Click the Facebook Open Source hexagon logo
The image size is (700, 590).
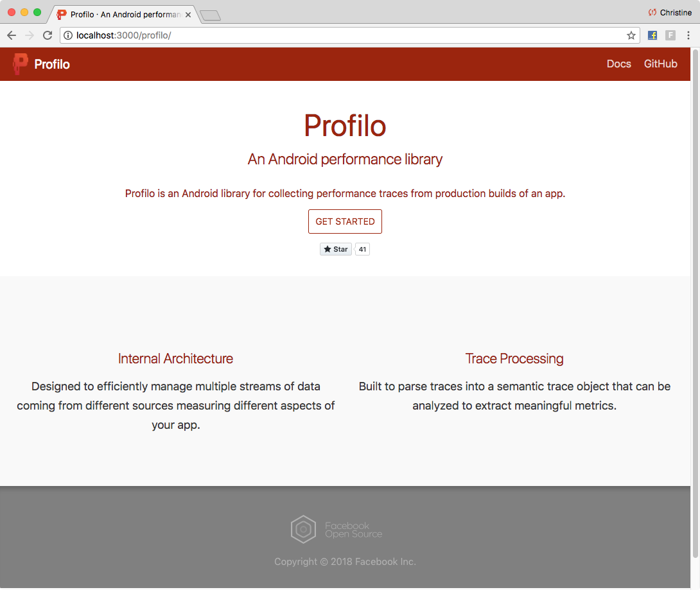(x=303, y=529)
